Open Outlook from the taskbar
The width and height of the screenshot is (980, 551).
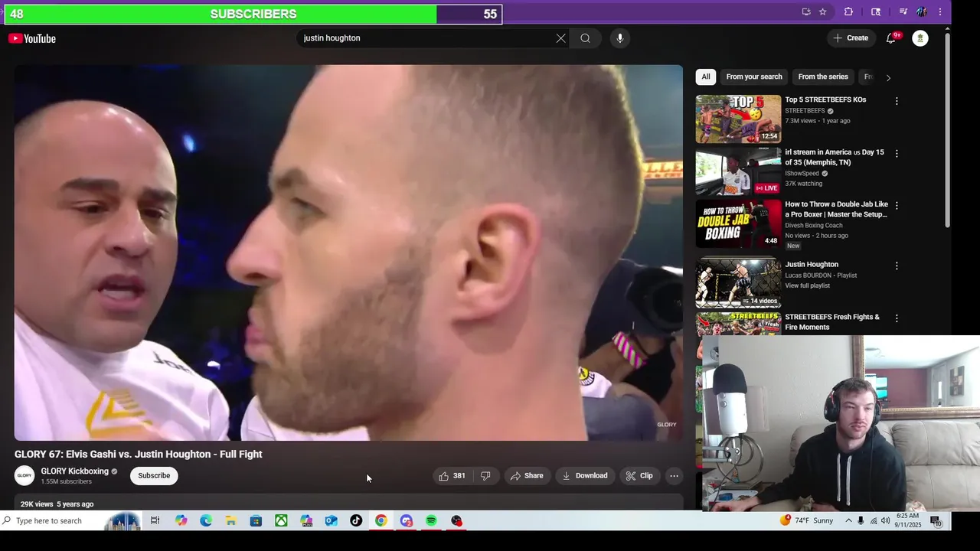pyautogui.click(x=331, y=521)
